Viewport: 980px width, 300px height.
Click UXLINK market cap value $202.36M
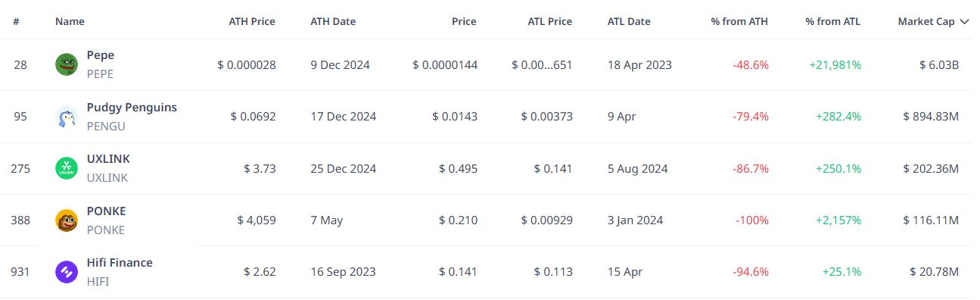tap(931, 168)
